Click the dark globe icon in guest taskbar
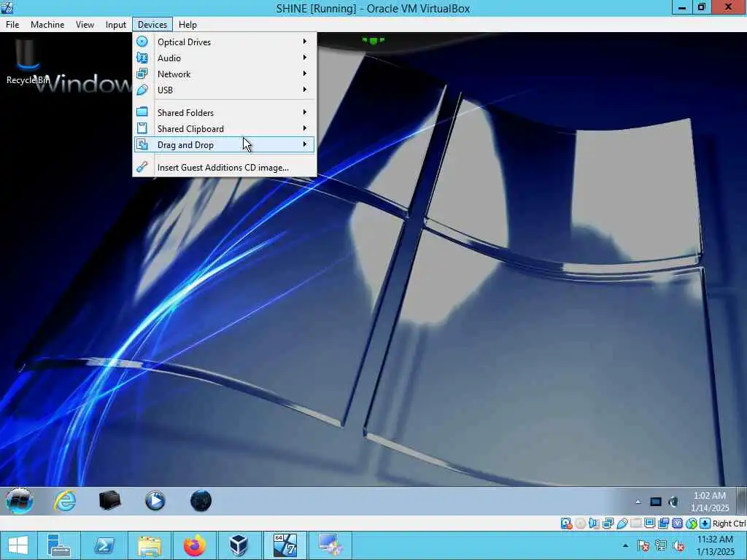Image resolution: width=747 pixels, height=560 pixels. [201, 501]
